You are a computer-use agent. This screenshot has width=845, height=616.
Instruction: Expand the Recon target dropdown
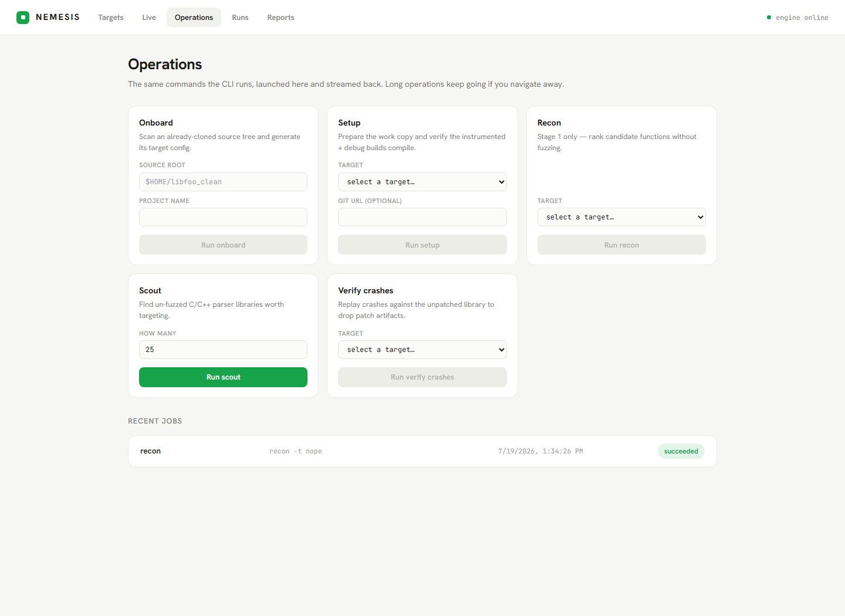coord(621,217)
